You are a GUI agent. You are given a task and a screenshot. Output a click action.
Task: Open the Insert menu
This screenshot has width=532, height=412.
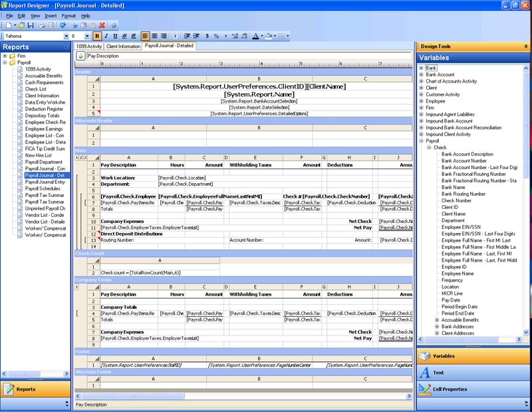[x=51, y=15]
